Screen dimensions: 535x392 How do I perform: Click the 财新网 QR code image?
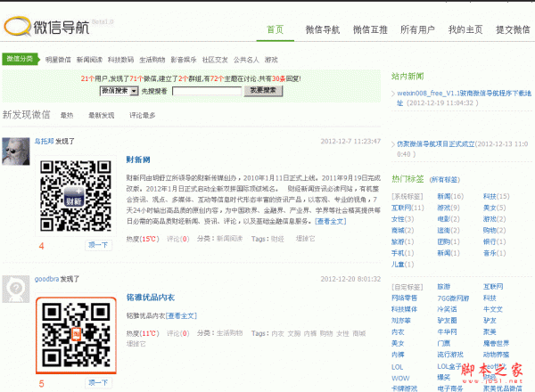pyautogui.click(x=76, y=196)
